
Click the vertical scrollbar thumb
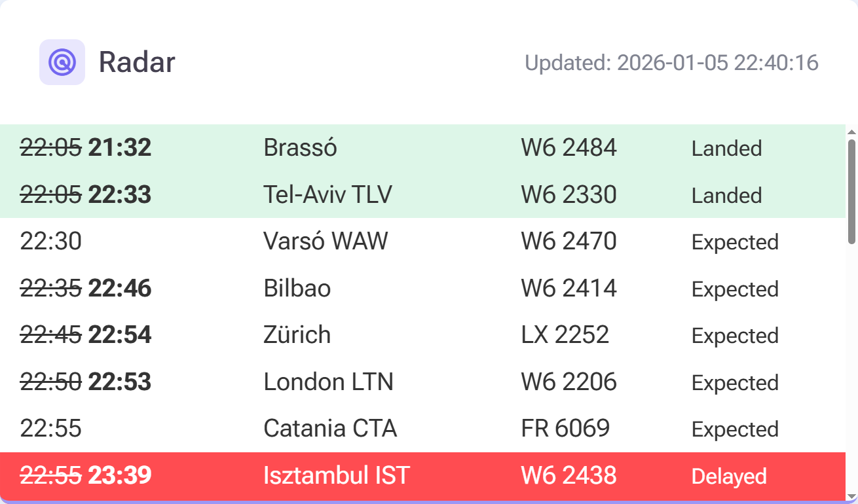tap(851, 190)
